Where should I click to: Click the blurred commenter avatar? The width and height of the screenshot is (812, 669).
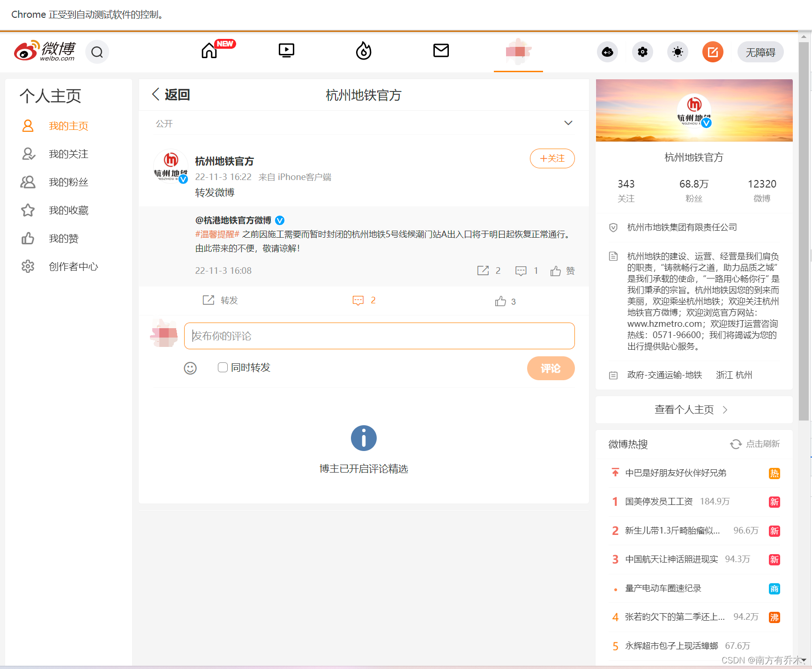tap(164, 333)
